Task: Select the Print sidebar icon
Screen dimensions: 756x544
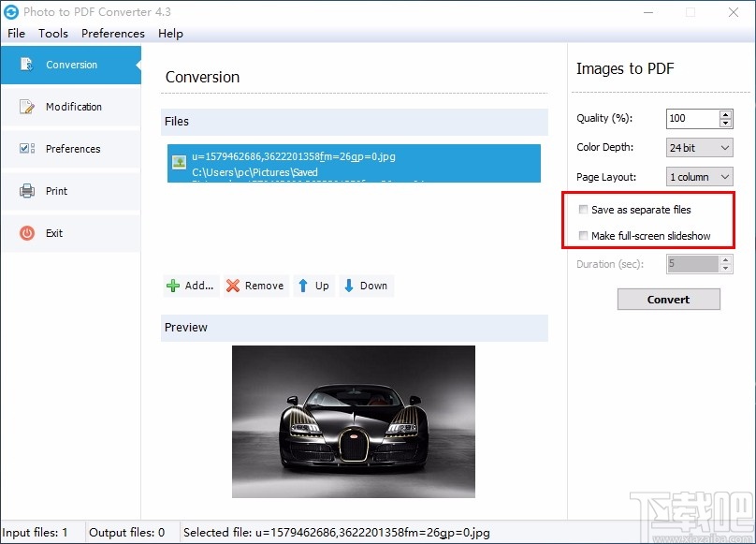Action: click(26, 191)
